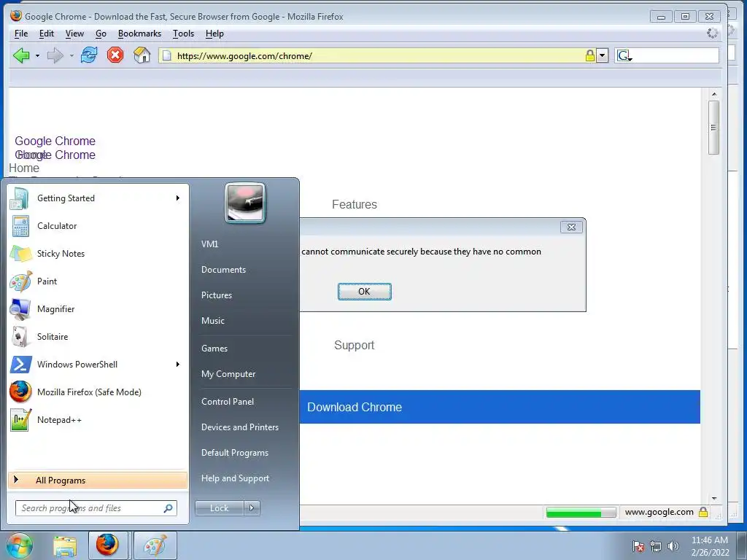Image resolution: width=747 pixels, height=560 pixels.
Task: Launch Notepad++ from the Start menu
Action: [98, 419]
